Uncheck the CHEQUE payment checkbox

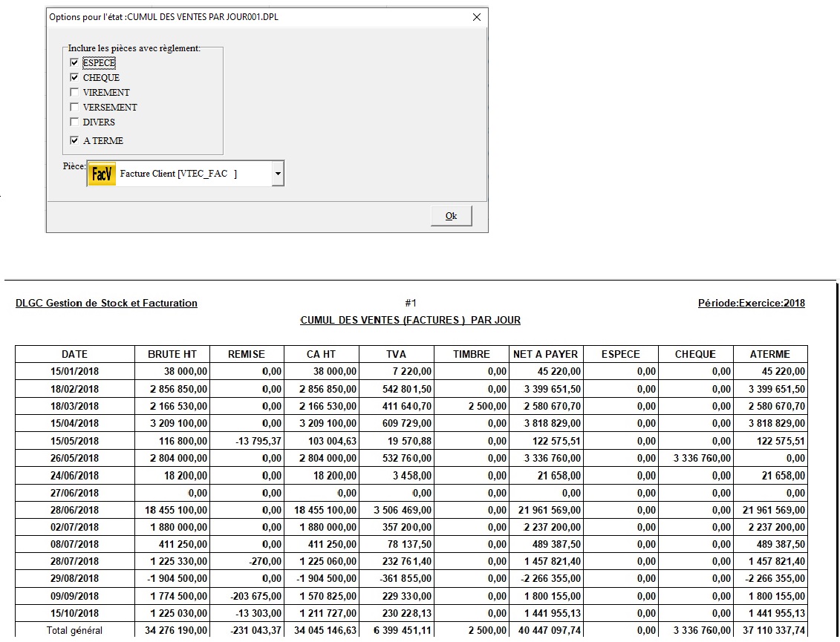(74, 78)
